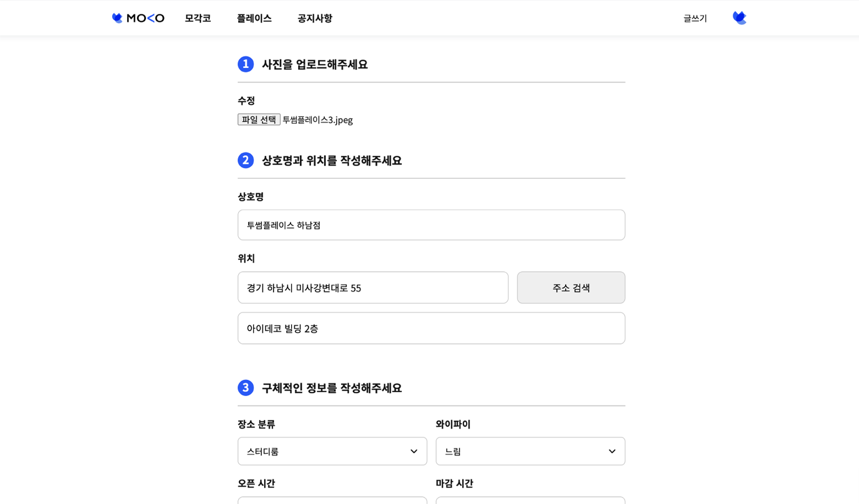
Task: Open the 모각코 menu item
Action: tap(198, 18)
